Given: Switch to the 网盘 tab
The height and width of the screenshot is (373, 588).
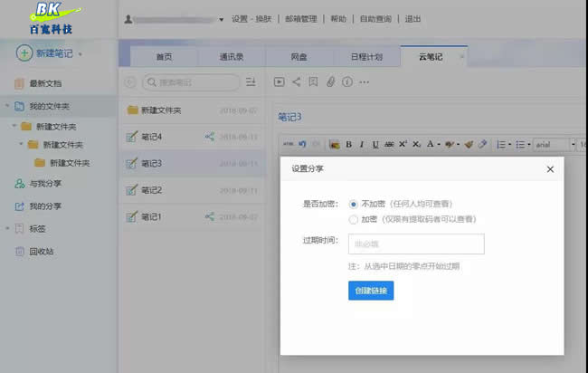Looking at the screenshot, I should [x=299, y=57].
